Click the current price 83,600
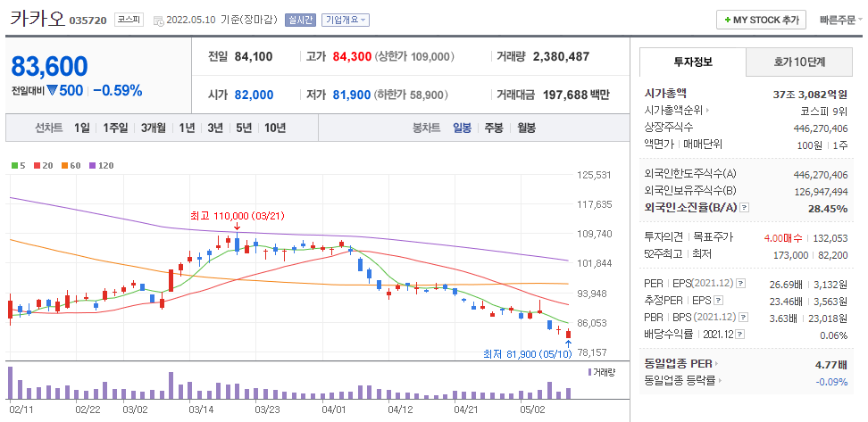 49,67
